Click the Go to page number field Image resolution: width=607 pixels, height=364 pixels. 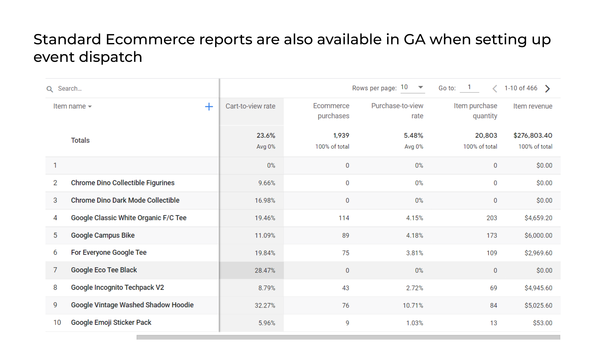[469, 87]
